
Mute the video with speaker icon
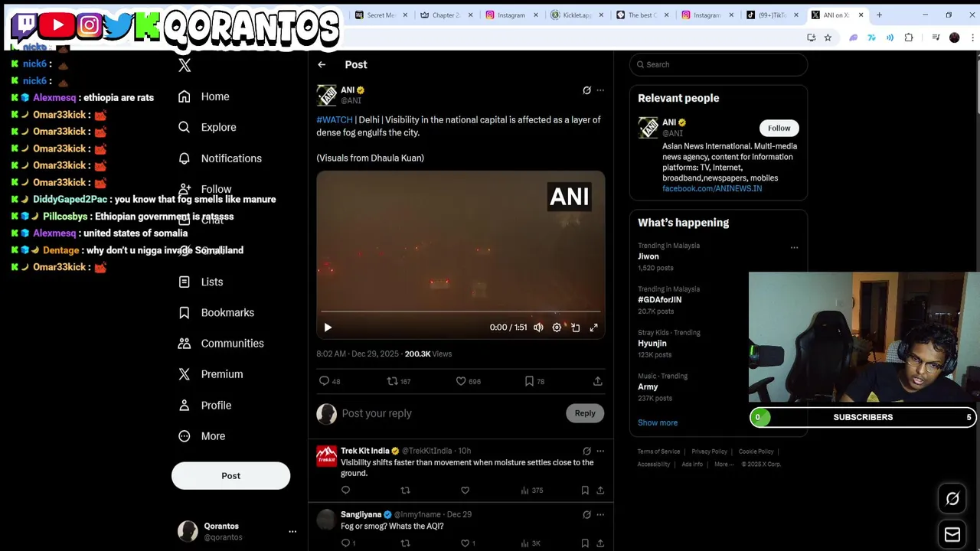click(x=538, y=328)
